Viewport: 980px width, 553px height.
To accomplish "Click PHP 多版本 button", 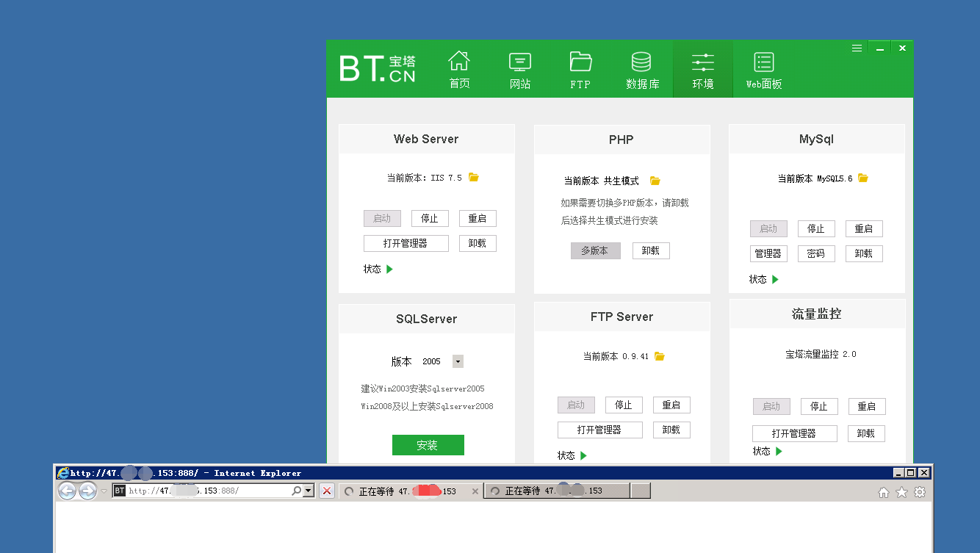I will coord(595,250).
